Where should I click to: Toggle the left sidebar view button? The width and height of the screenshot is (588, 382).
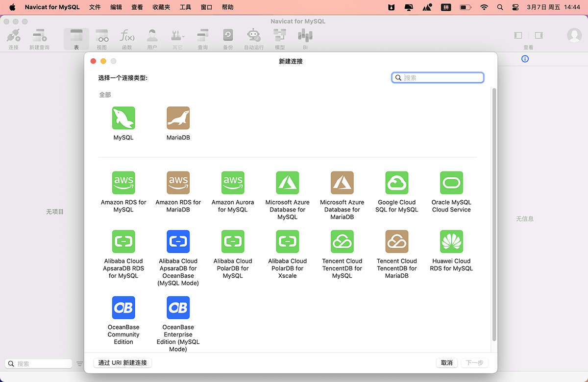tap(518, 35)
